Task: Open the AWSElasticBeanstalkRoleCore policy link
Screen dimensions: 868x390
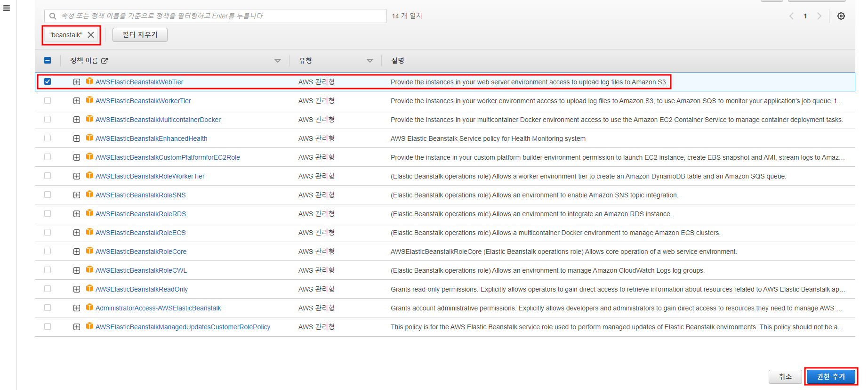Action: [x=141, y=252]
